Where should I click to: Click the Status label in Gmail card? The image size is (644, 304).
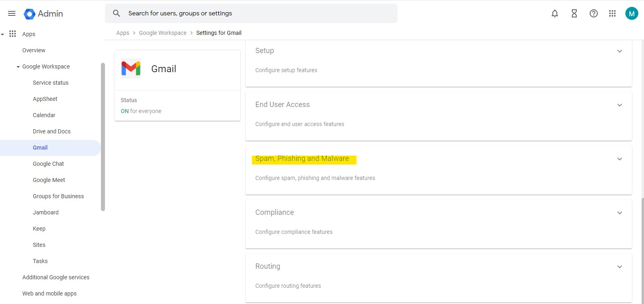point(129,100)
